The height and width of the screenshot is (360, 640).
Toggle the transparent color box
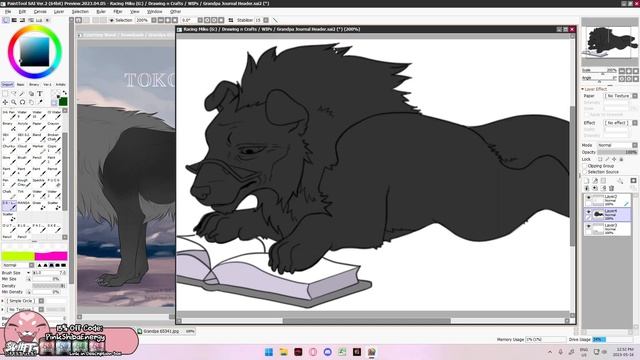(54, 102)
